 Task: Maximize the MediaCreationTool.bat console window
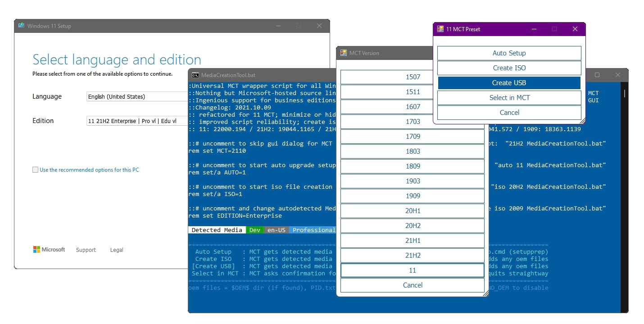coord(597,75)
